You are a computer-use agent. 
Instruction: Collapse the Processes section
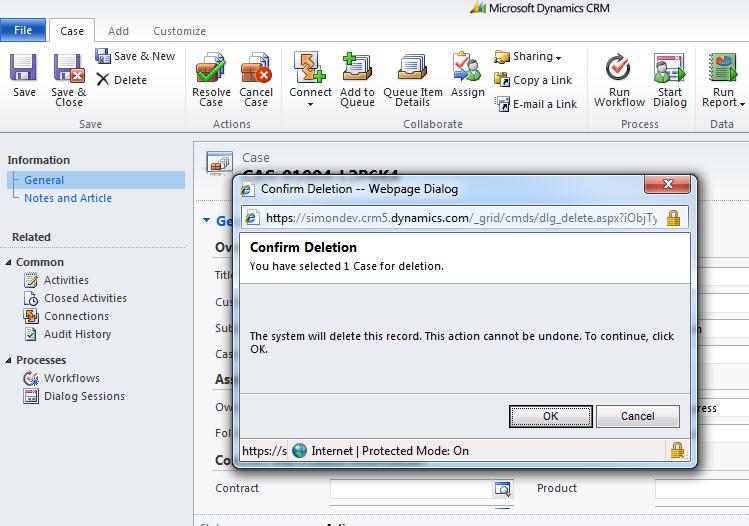[x=8, y=360]
